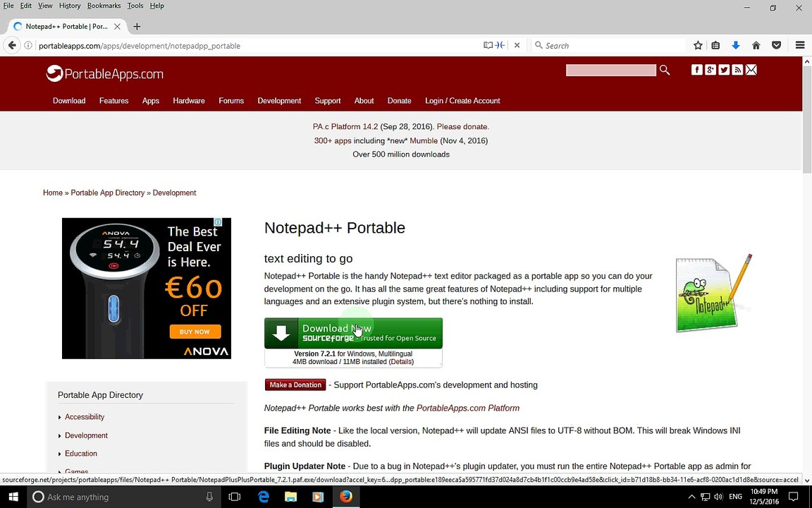Go to the browser Home page icon

click(x=756, y=46)
